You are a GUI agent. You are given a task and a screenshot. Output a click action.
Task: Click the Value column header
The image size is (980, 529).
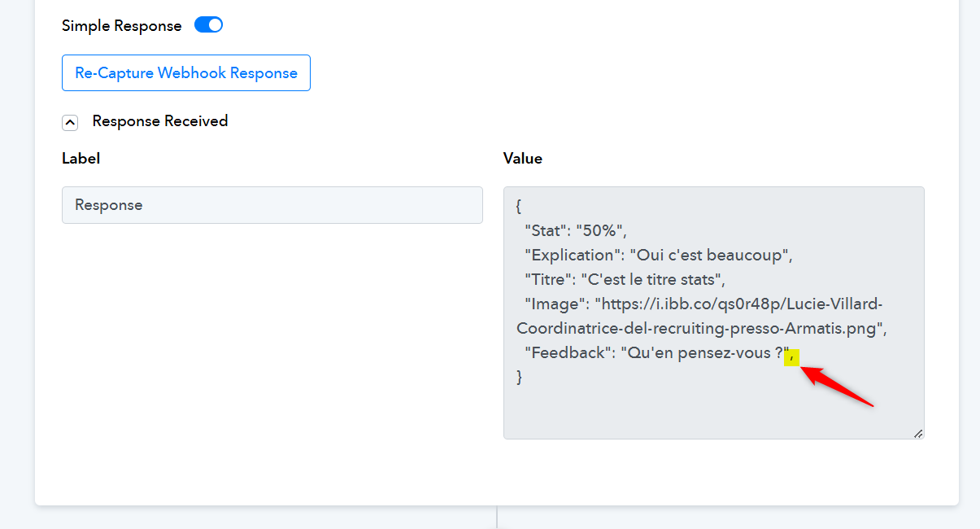tap(523, 158)
